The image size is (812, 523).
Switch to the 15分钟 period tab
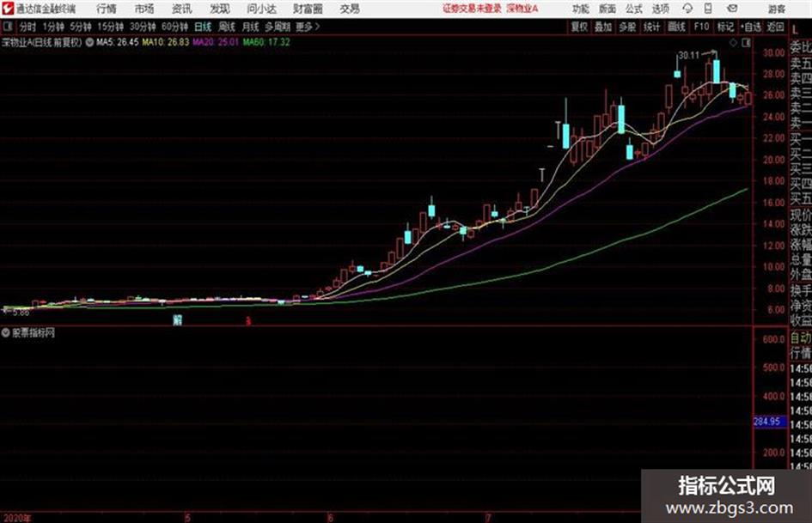coord(111,27)
